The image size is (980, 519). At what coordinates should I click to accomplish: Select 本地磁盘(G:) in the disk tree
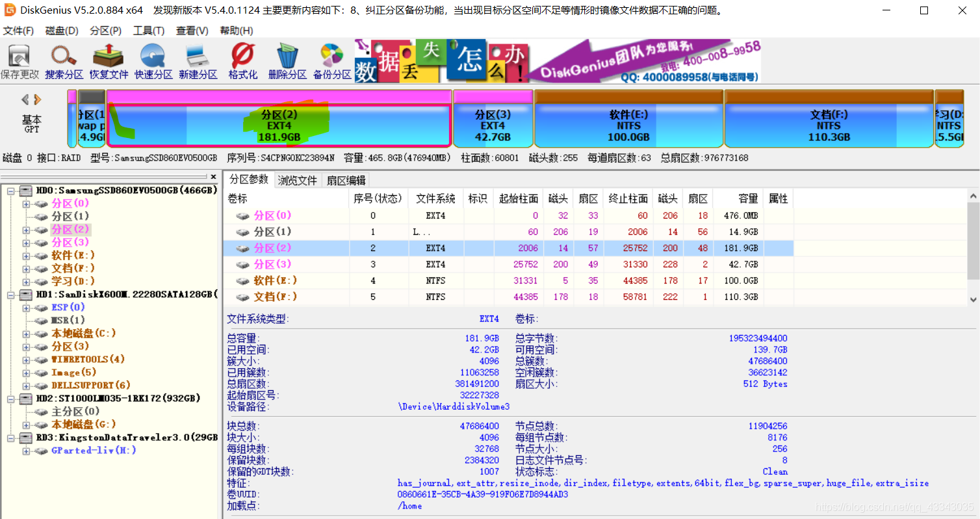(84, 424)
